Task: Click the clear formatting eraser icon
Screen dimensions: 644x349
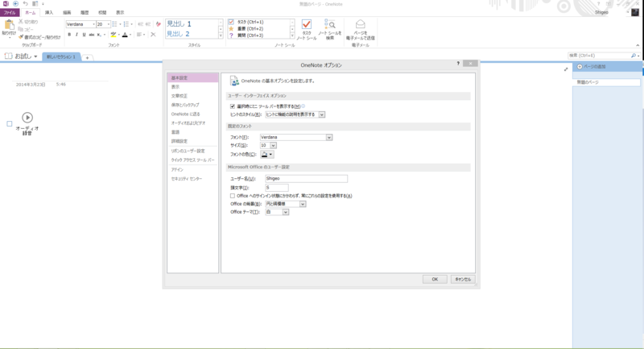Action: pyautogui.click(x=159, y=24)
